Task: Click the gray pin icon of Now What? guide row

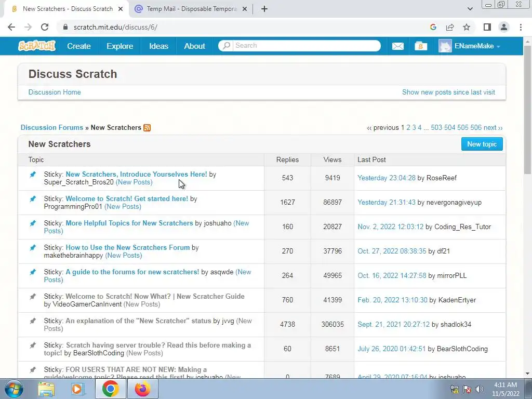Action: coord(33,297)
